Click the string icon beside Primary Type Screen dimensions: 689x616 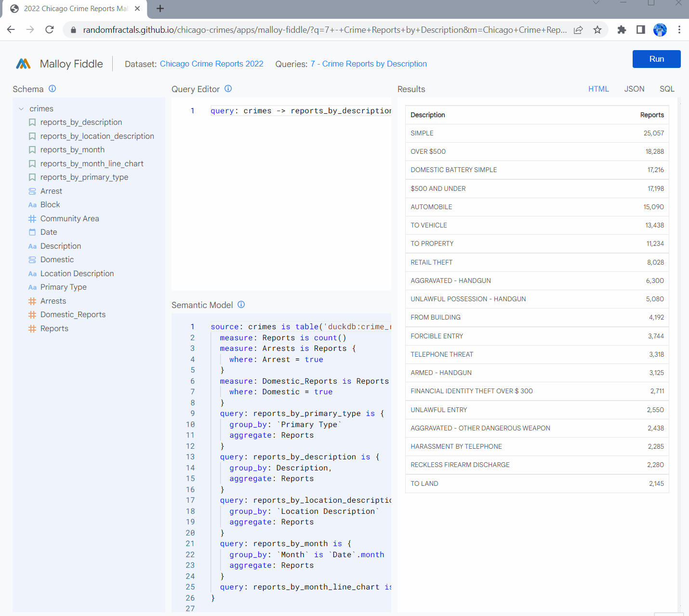coord(32,287)
